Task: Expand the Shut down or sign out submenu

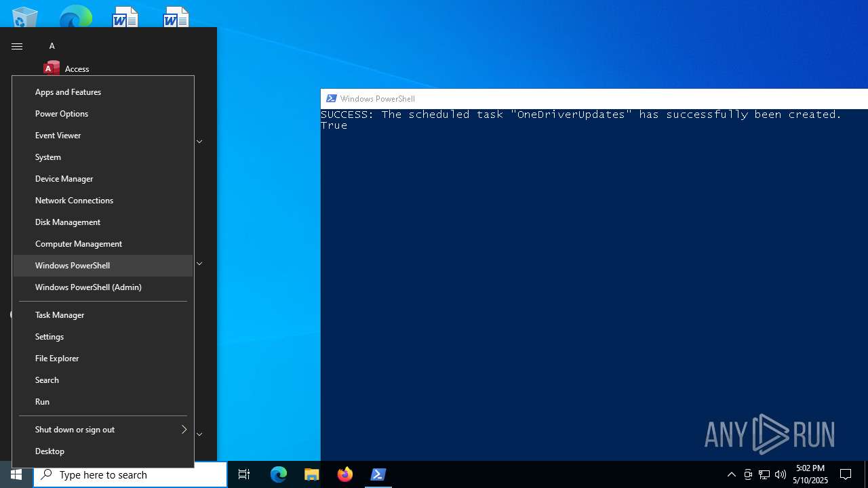Action: pyautogui.click(x=103, y=429)
